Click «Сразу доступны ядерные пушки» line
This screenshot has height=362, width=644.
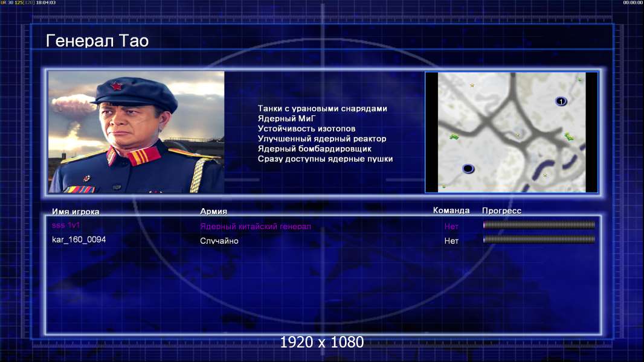(325, 159)
